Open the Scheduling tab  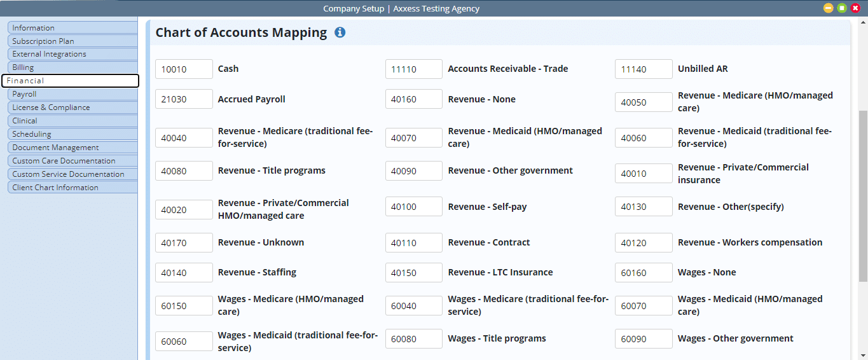pyautogui.click(x=72, y=134)
